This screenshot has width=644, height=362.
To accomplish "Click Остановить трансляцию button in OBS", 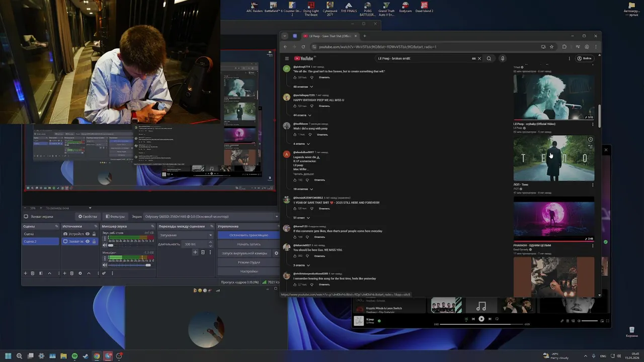I will point(249,235).
